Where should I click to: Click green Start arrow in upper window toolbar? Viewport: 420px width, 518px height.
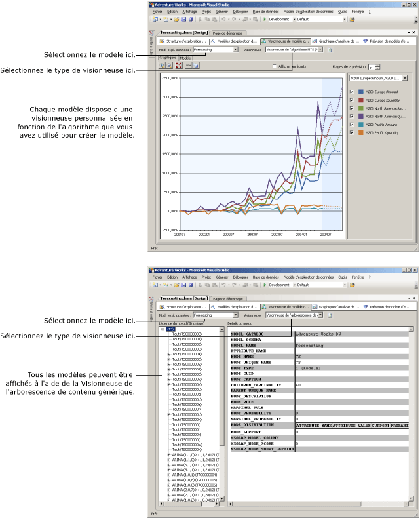point(265,20)
